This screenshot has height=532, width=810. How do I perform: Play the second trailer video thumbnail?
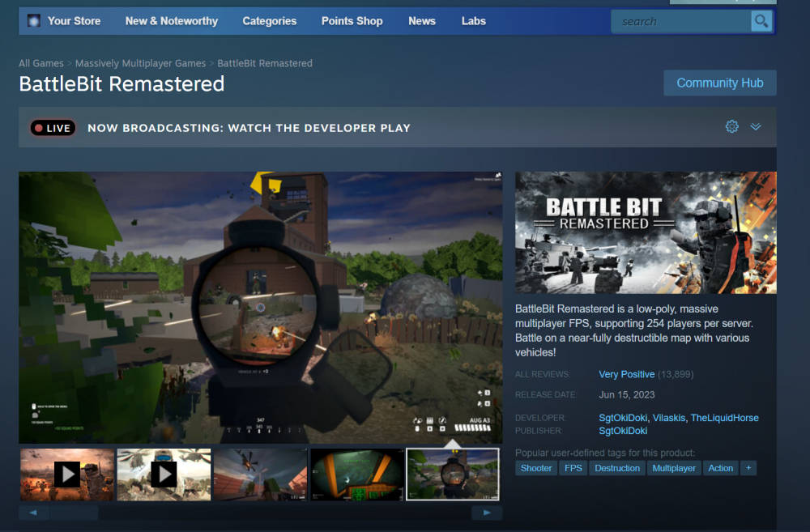[x=164, y=474]
